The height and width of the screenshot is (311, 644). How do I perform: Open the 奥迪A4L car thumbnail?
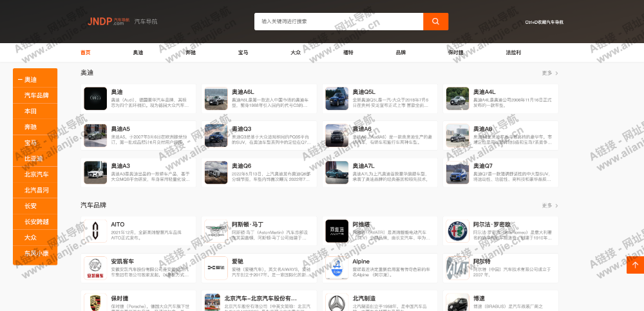(457, 99)
